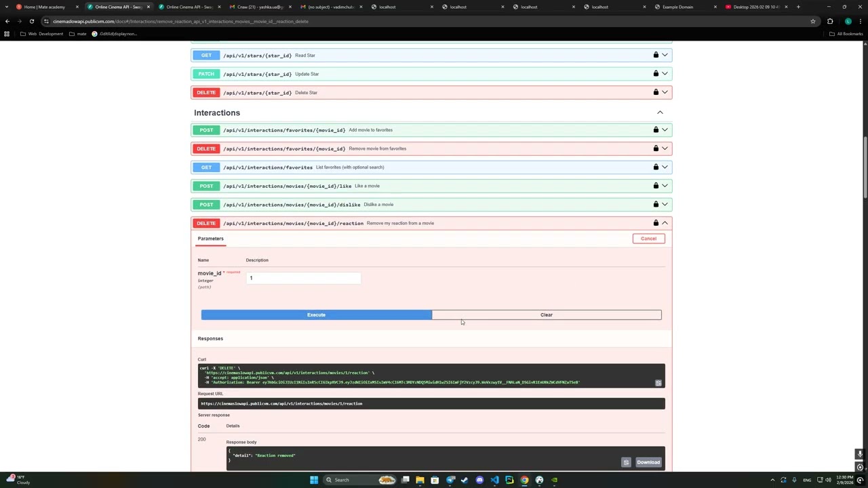Copy the response body to clipboard
The height and width of the screenshot is (488, 868).
(x=626, y=462)
